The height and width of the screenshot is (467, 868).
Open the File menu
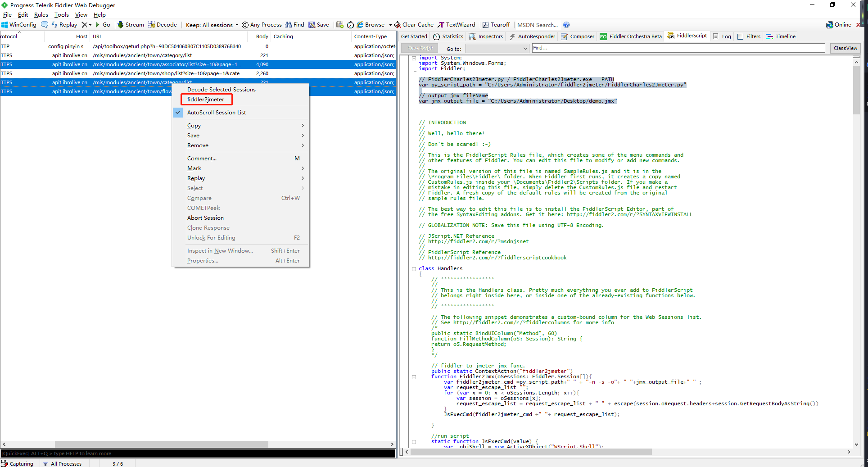pyautogui.click(x=7, y=15)
